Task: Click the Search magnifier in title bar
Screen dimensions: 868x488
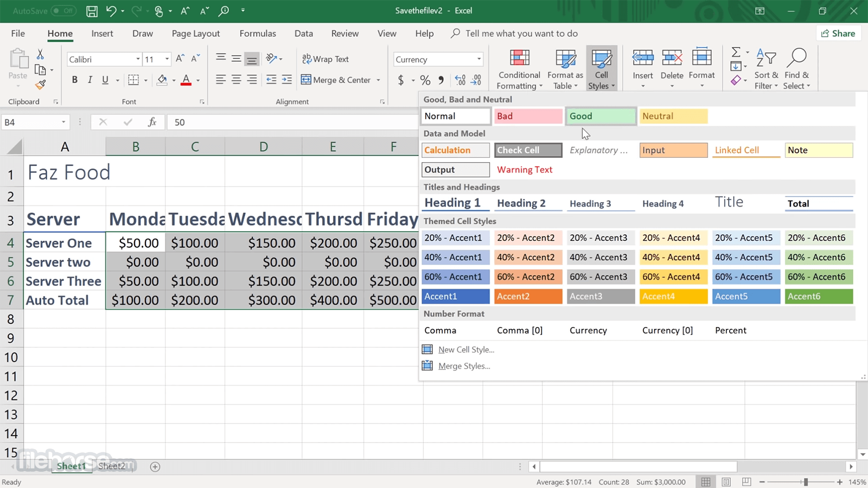Action: (224, 11)
